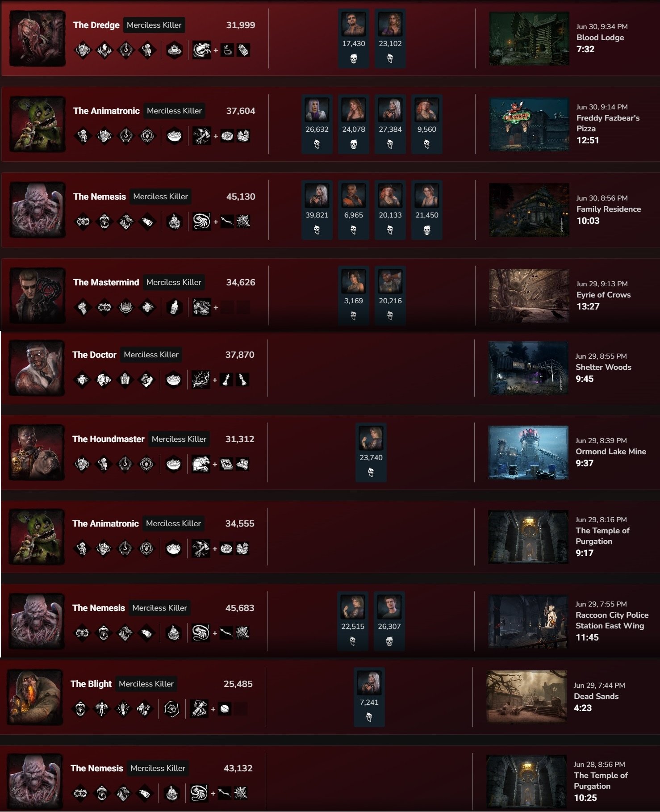
Task: Click skull icon under the 26,307 score
Action: pos(389,641)
